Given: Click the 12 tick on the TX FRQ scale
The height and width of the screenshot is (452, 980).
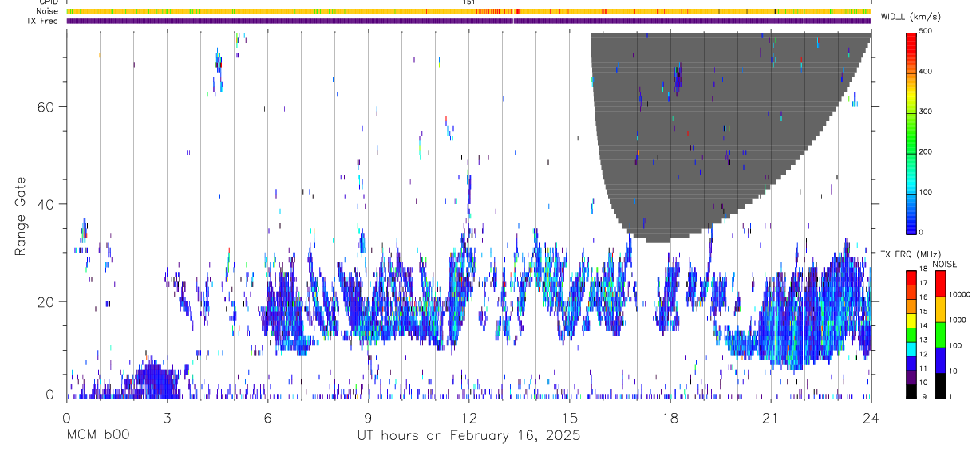Looking at the screenshot, I should [x=923, y=354].
